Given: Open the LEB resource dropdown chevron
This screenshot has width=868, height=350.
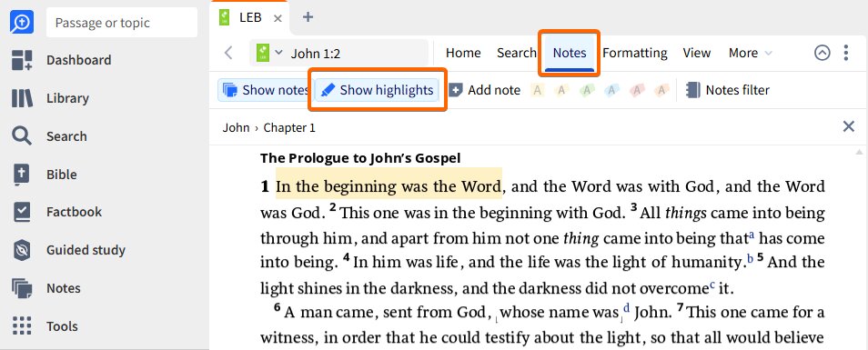Looking at the screenshot, I should 279,53.
